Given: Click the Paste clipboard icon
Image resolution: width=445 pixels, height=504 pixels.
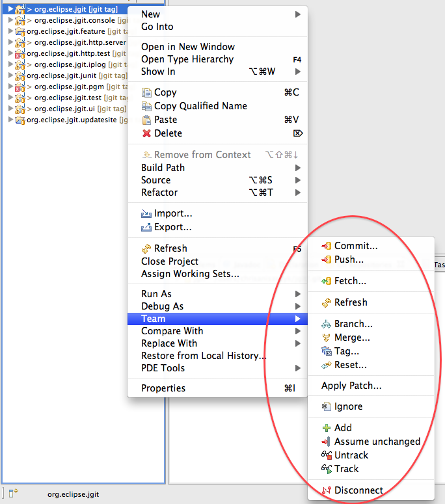Looking at the screenshot, I should point(146,120).
